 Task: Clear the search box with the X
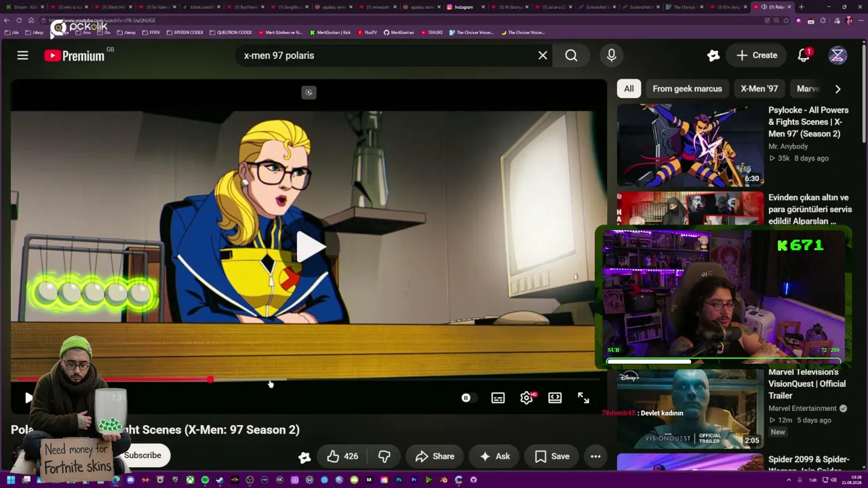542,56
